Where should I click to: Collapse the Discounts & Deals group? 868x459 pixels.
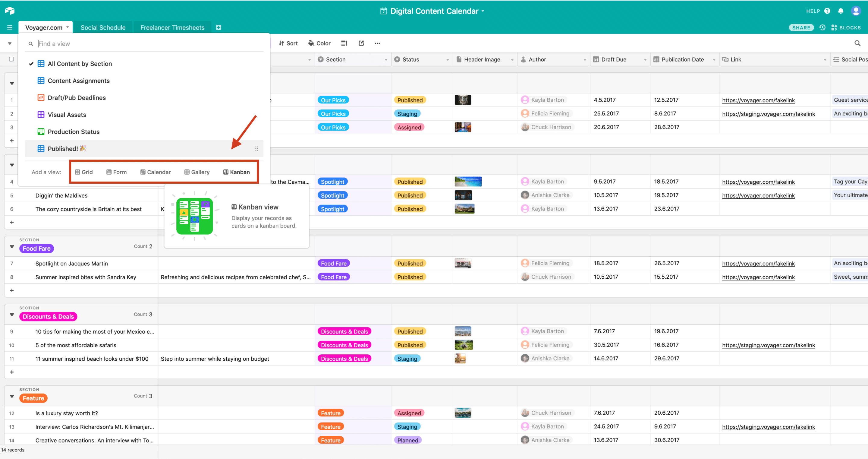click(x=12, y=315)
